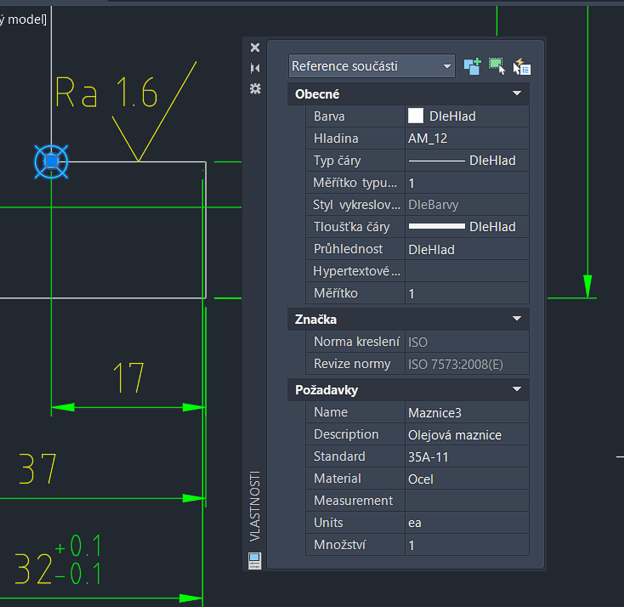Click the white Barva color swatch

coord(415,116)
